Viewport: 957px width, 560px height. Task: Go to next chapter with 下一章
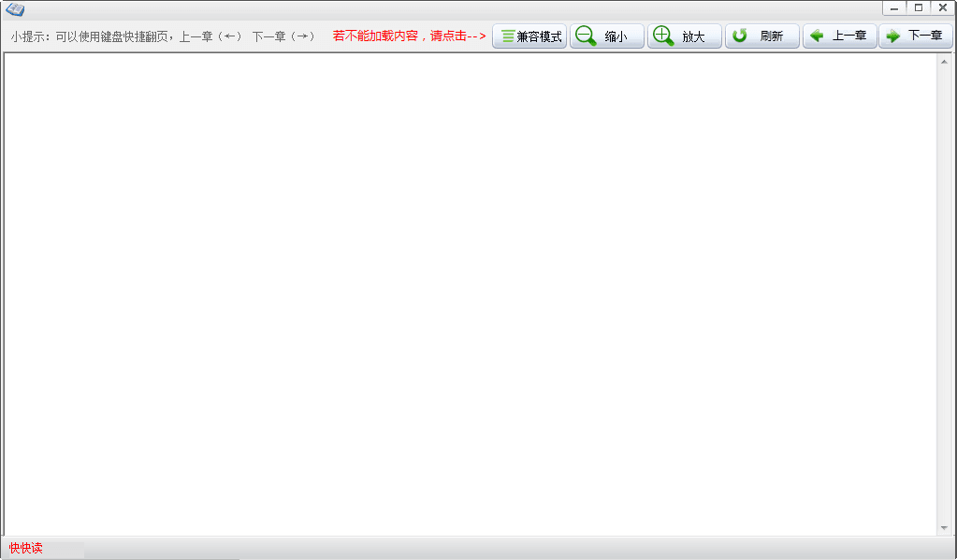coord(916,36)
